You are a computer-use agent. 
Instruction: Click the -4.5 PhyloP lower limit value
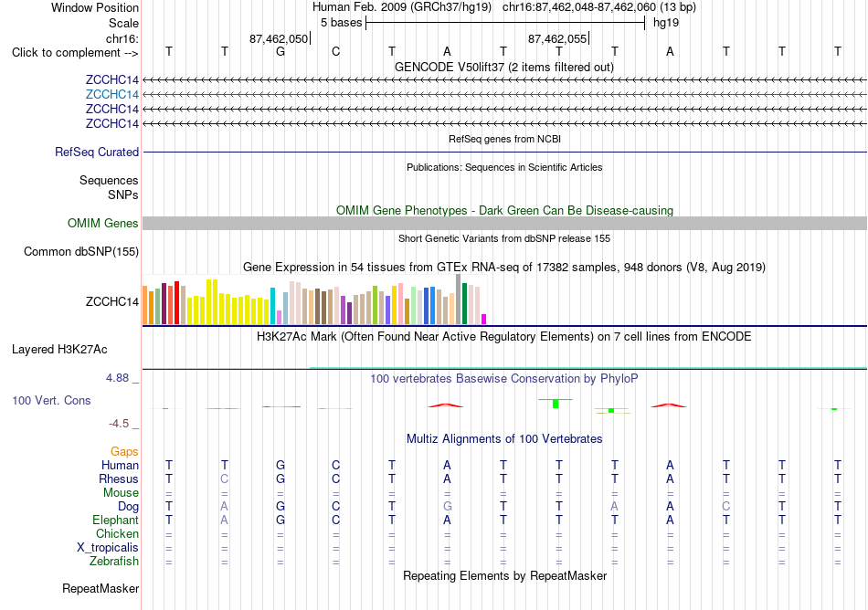pos(119,424)
